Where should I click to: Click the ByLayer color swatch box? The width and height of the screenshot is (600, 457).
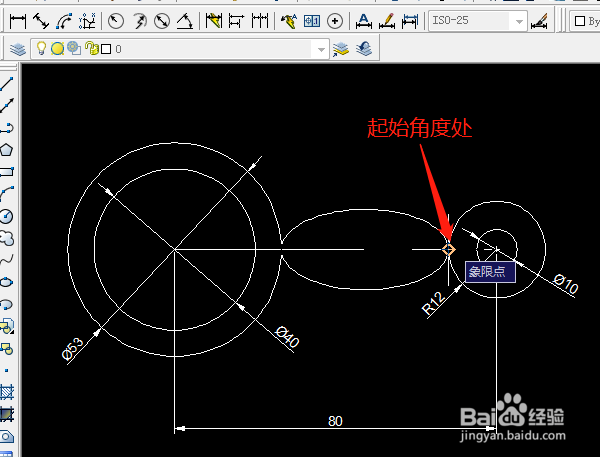580,21
